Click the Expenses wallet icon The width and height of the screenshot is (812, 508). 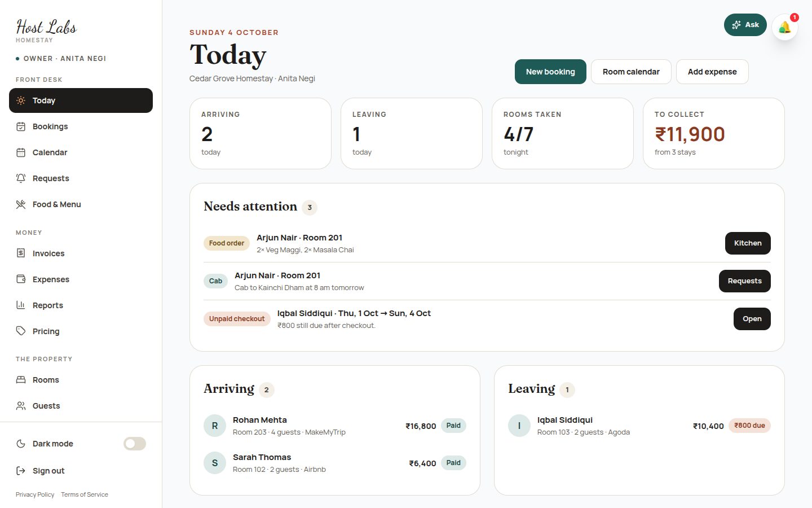point(21,279)
